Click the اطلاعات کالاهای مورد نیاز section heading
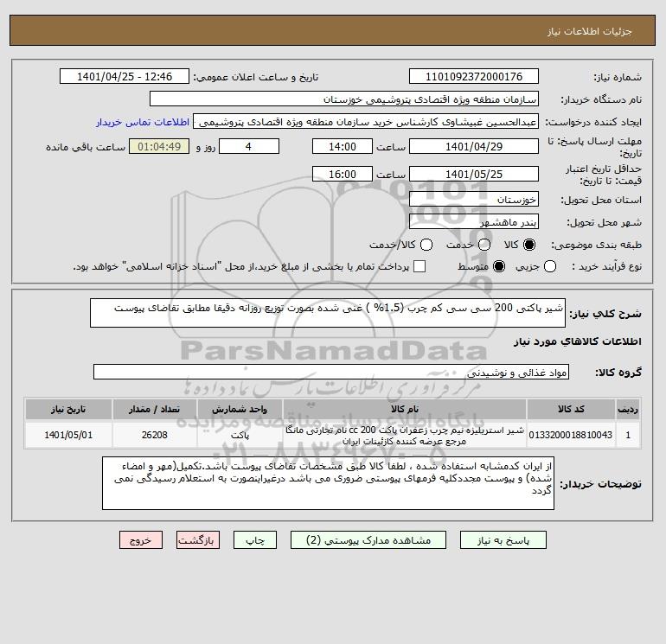 pos(577,341)
